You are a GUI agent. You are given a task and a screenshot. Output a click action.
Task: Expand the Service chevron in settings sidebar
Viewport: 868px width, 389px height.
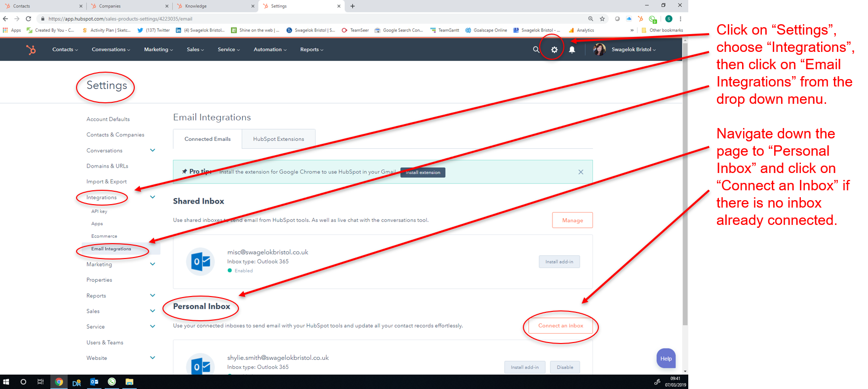point(153,326)
